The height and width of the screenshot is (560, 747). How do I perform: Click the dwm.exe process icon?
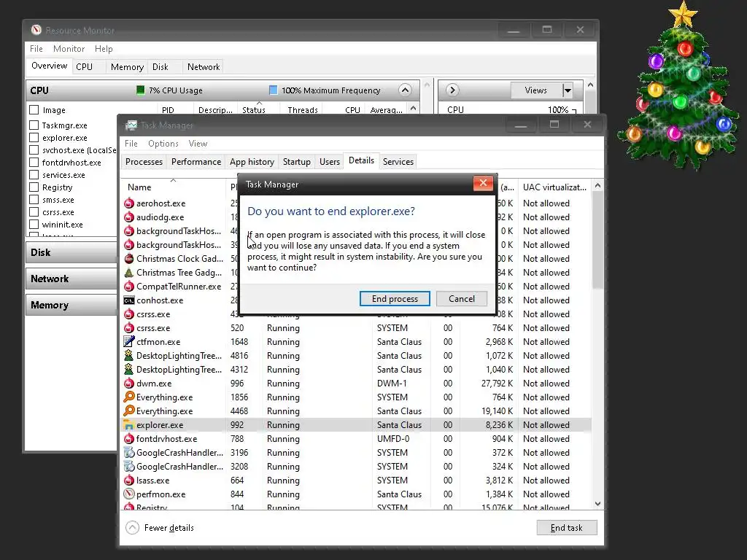coord(128,384)
